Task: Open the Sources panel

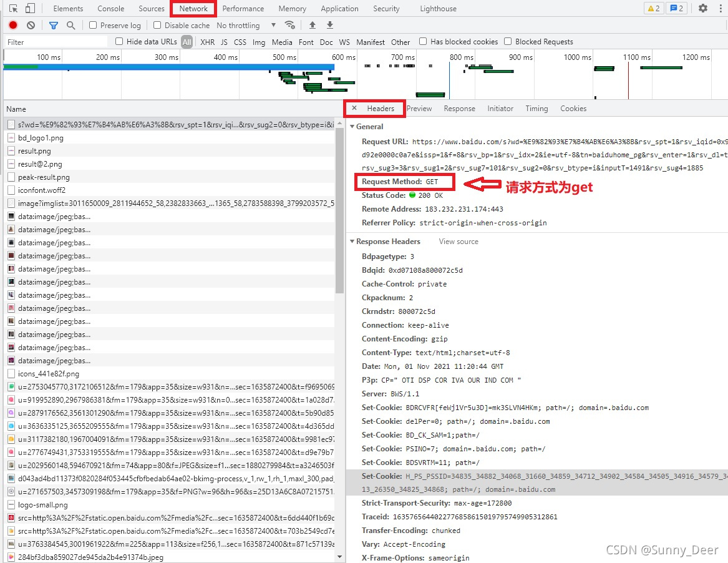Action: click(x=152, y=8)
